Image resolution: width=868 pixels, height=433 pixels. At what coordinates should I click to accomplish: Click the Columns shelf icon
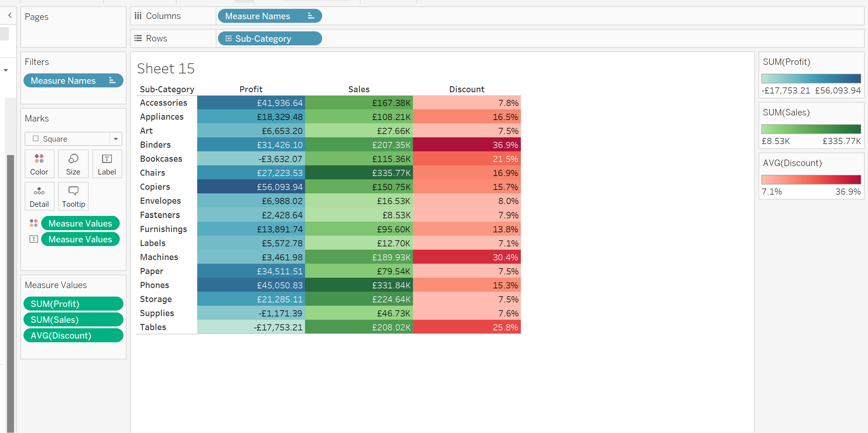(138, 16)
